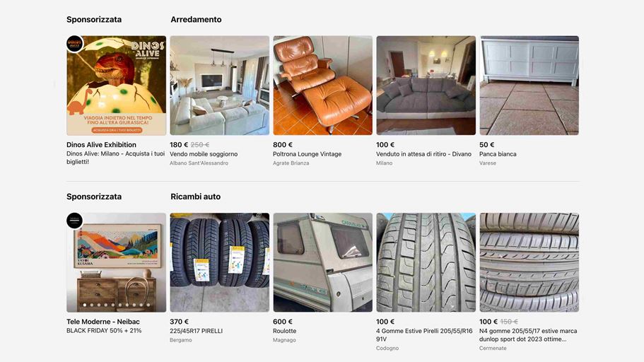Viewport: 644px width, 362px height.
Task: Select the first carousel dot on Neibac ad
Action: point(85,305)
